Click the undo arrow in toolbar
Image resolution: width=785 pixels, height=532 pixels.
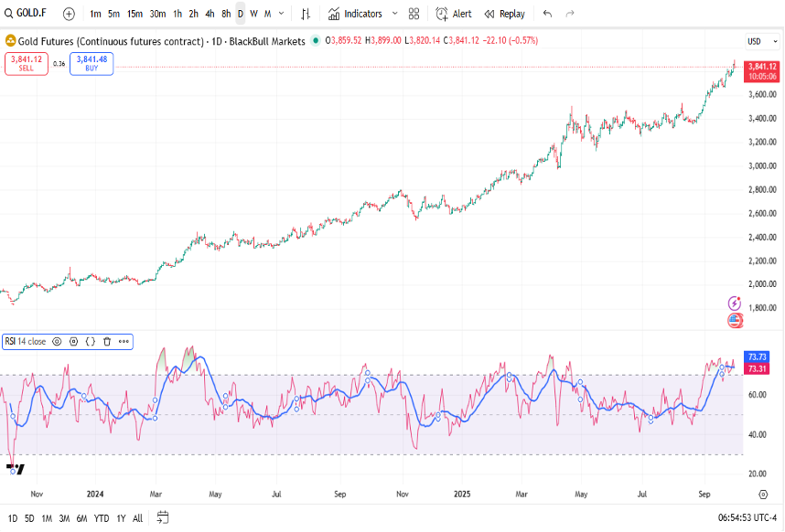(547, 14)
